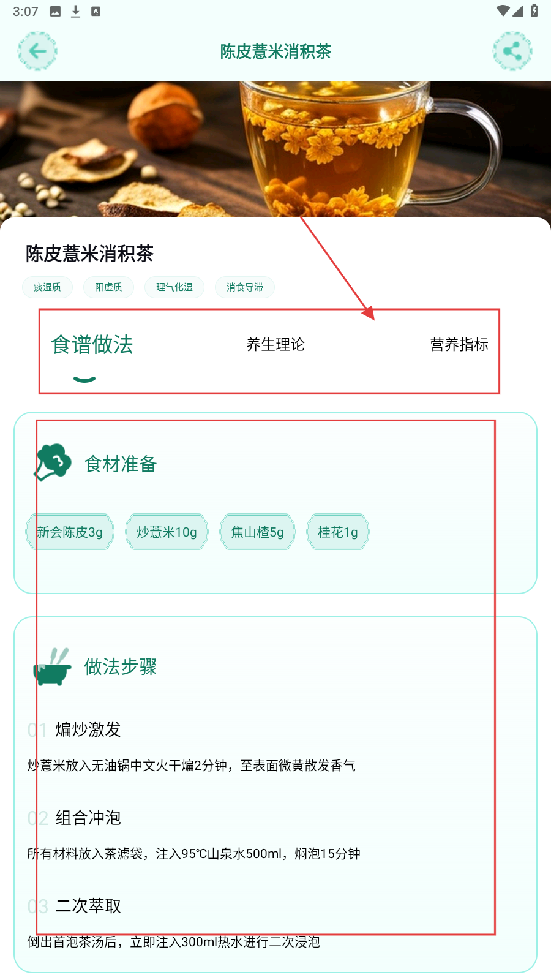The width and height of the screenshot is (551, 980).
Task: Tap the 消食导滞 tag
Action: [x=245, y=287]
